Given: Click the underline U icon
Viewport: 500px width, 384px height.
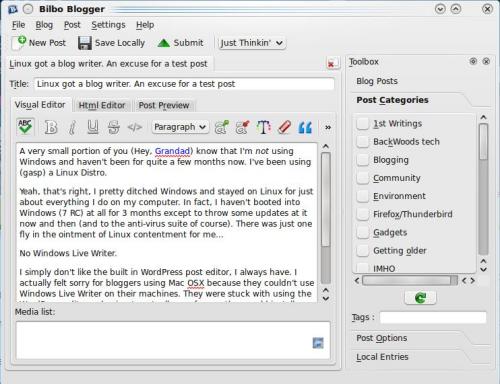Looking at the screenshot, I should (93, 127).
